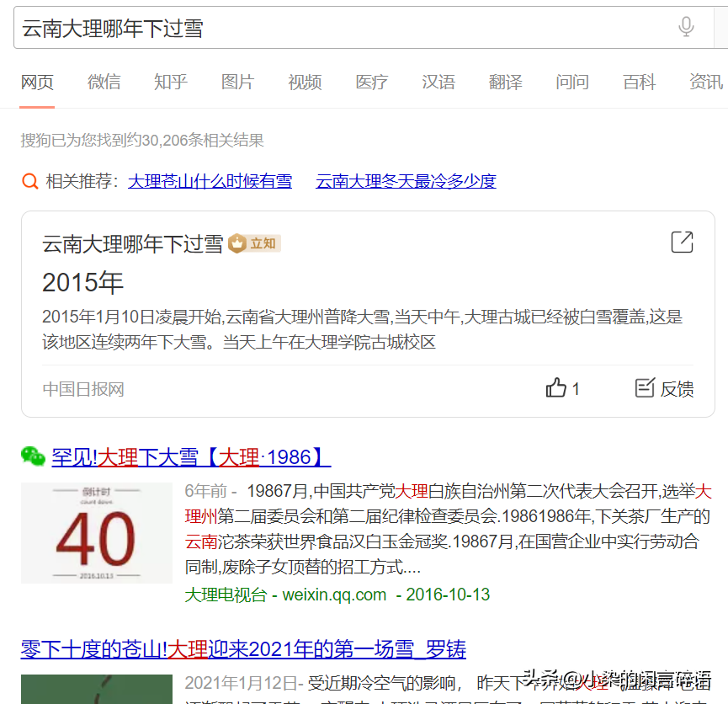The image size is (728, 704).
Task: Click the answer card title 云南大理哪年下过雪
Action: click(132, 244)
